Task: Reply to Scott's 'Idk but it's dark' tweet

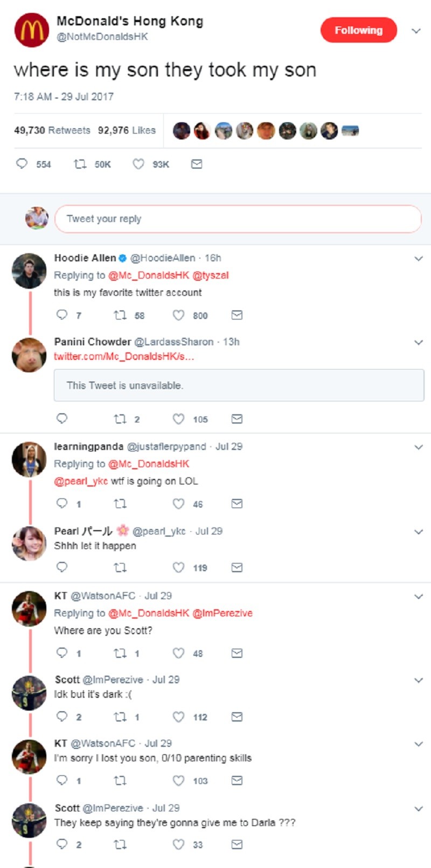Action: (62, 717)
